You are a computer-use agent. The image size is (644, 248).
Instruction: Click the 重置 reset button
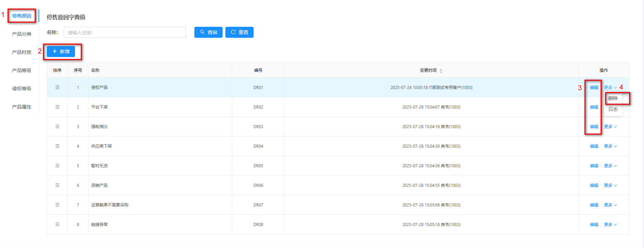pyautogui.click(x=239, y=32)
